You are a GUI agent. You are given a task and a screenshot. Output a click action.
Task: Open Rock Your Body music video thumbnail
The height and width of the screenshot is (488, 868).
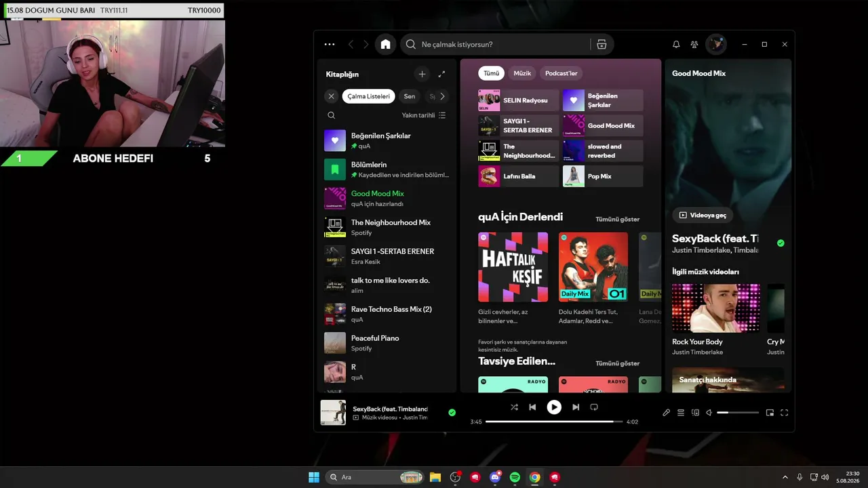click(716, 308)
